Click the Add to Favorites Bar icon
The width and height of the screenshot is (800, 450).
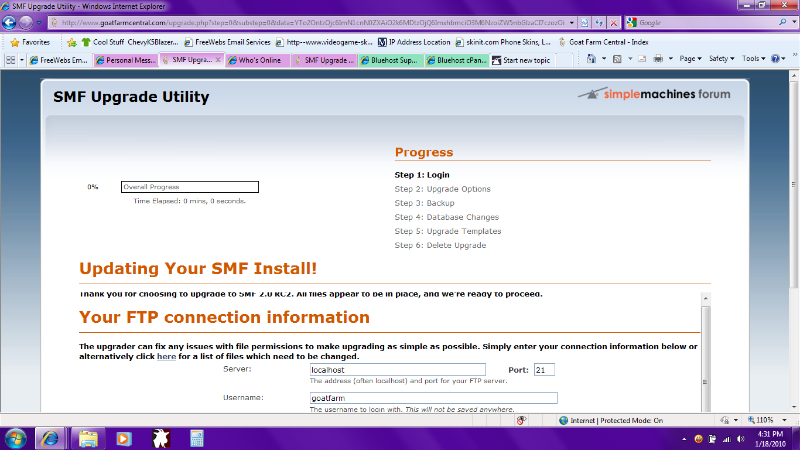72,42
